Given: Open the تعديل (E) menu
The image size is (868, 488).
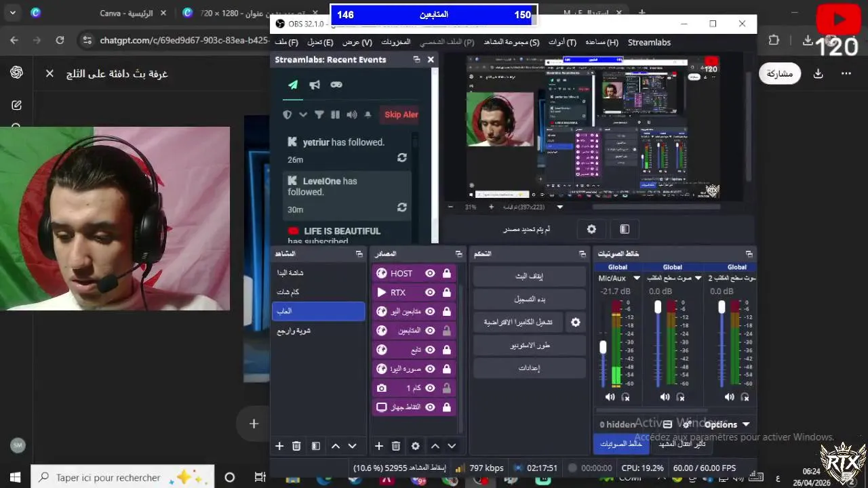Looking at the screenshot, I should (320, 42).
